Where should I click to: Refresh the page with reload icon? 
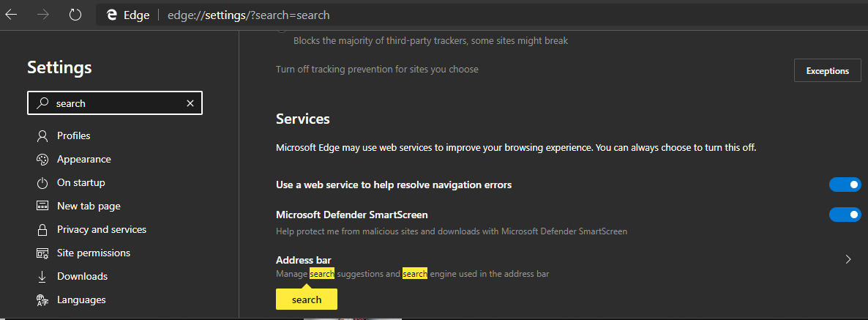[75, 15]
